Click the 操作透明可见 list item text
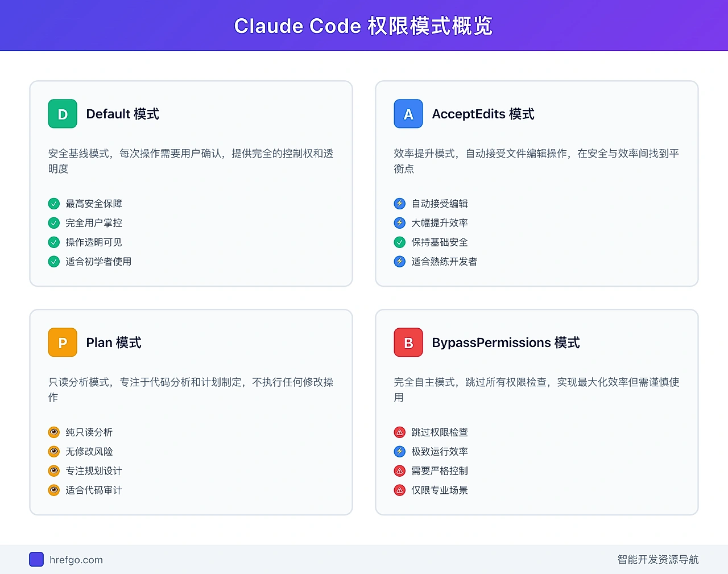 (x=94, y=242)
